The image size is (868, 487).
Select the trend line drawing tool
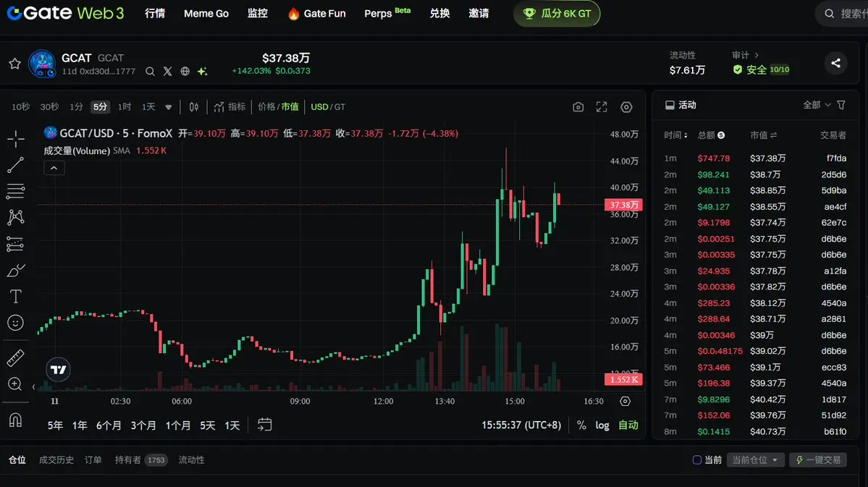point(15,165)
